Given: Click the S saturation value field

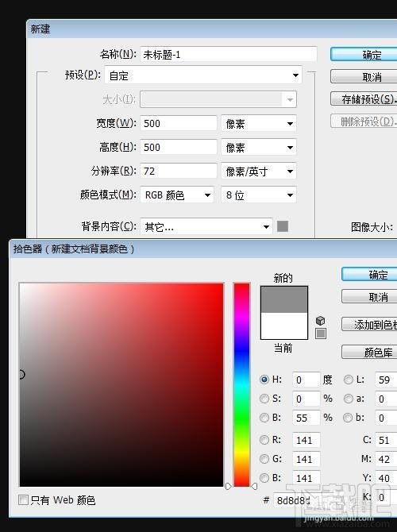Looking at the screenshot, I should (306, 399).
